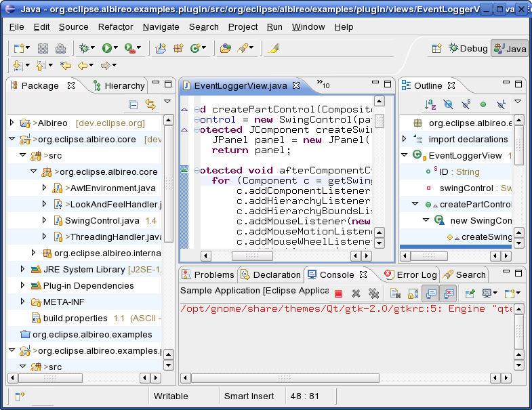Open the Refactor menu
This screenshot has width=532, height=410.
[115, 27]
